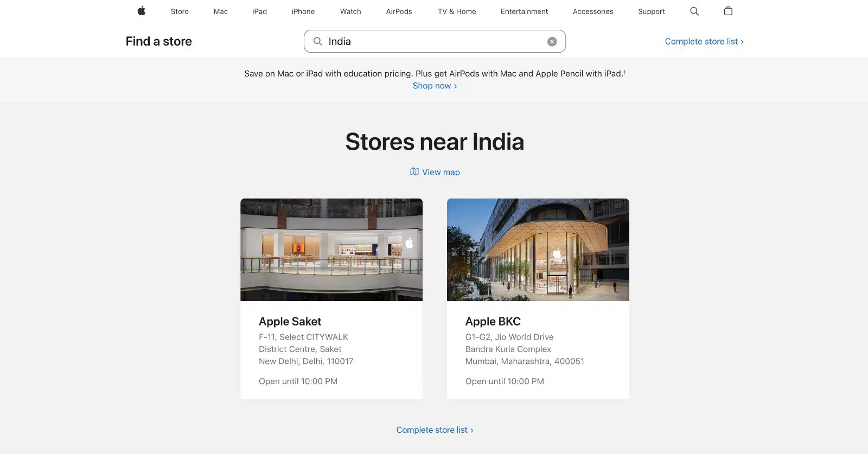Image resolution: width=868 pixels, height=454 pixels.
Task: Click the magnifier icon inside store search field
Action: [x=318, y=41]
